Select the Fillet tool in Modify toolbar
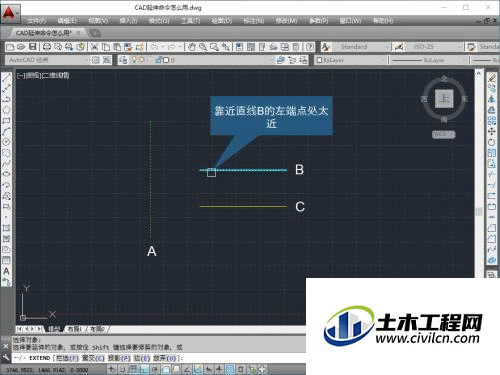Viewport: 500px width, 375px height. [x=492, y=239]
